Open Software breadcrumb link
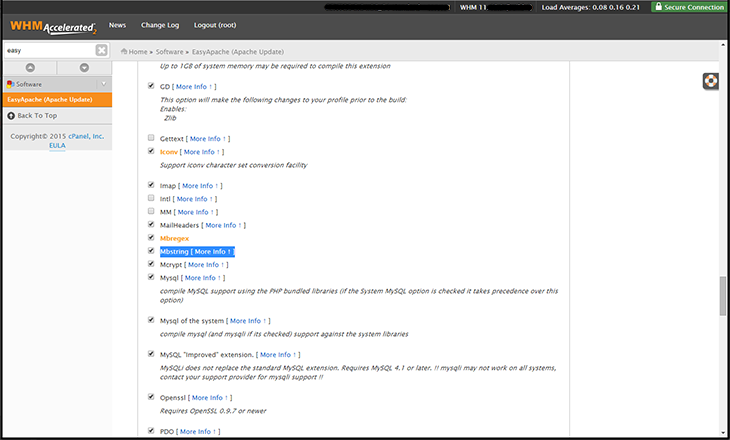Viewport: 730px width, 440px height. click(x=169, y=52)
